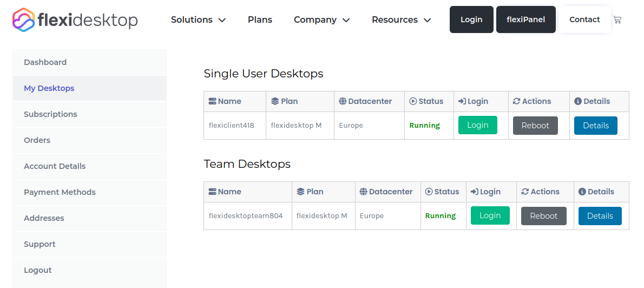
Task: Log out via the sidebar Logout link
Action: pyautogui.click(x=38, y=270)
